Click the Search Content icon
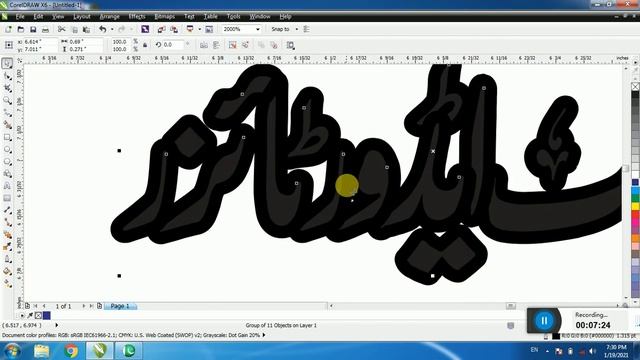The image size is (640, 360). [145, 29]
